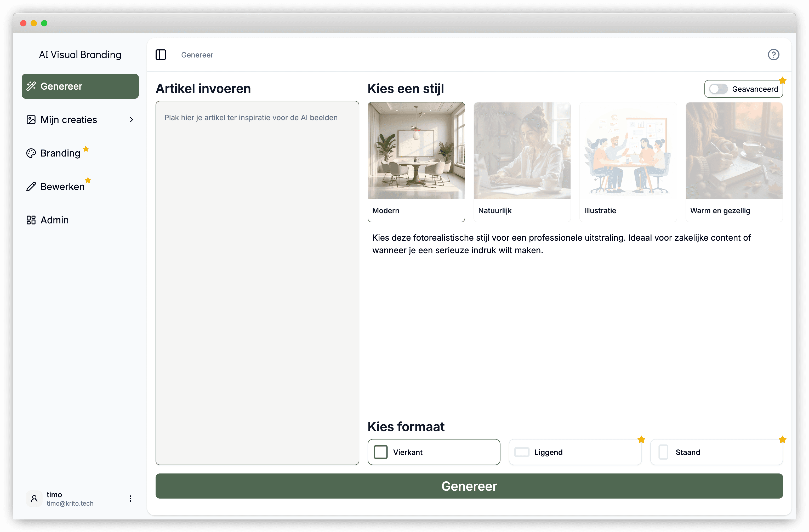Select the Liggend format option
The image size is (809, 532).
575,452
